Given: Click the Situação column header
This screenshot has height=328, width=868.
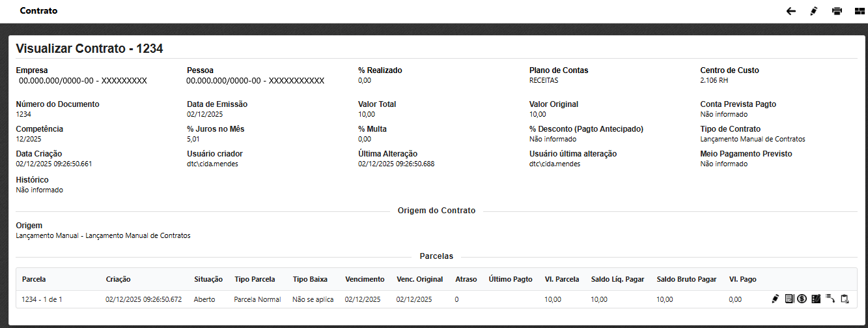Looking at the screenshot, I should 208,279.
